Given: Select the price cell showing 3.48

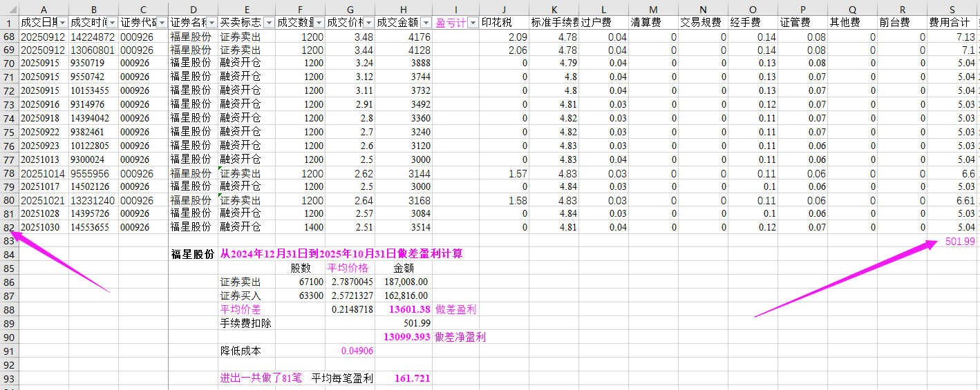Looking at the screenshot, I should (350, 37).
